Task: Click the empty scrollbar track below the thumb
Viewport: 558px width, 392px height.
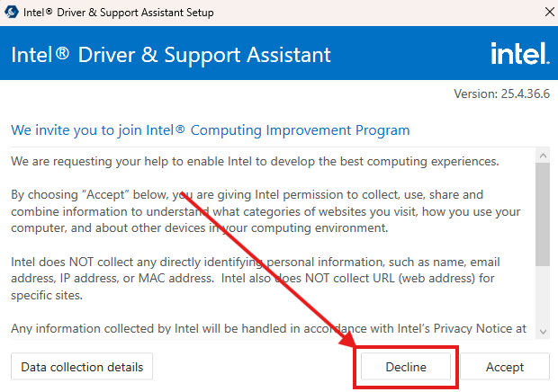Action: [542, 297]
